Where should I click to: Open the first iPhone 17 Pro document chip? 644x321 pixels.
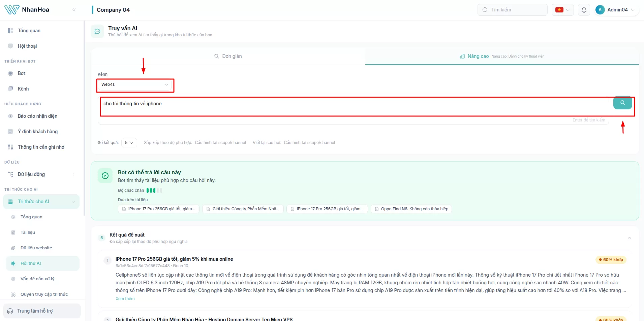tap(159, 209)
